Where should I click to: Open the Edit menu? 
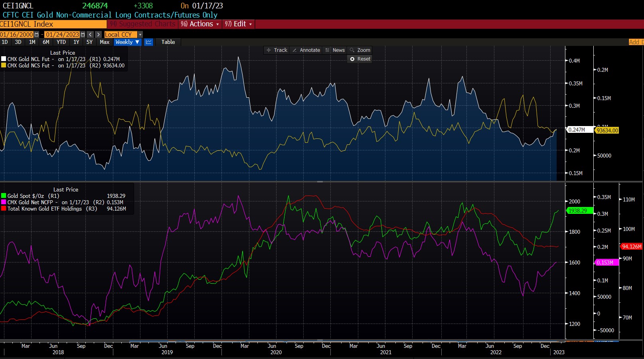tap(238, 24)
